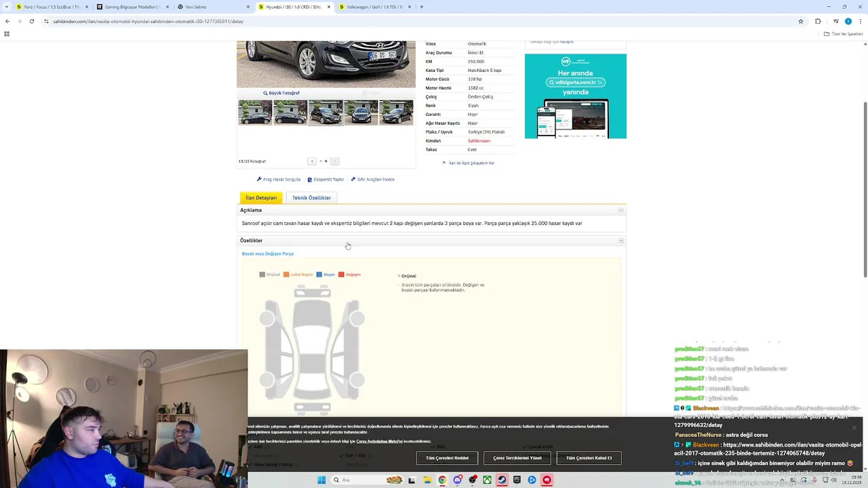Open Çerez Aydınlatma Metni link
This screenshot has height=488, width=868.
point(379,441)
